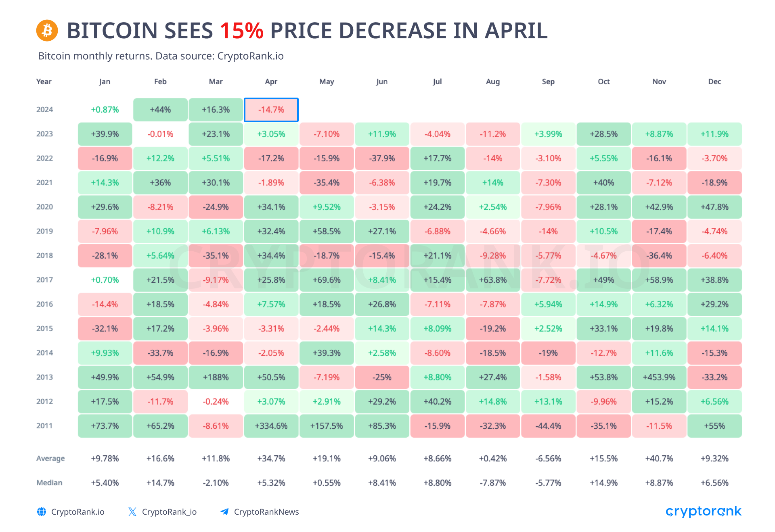Click the Dec column header

tap(714, 81)
